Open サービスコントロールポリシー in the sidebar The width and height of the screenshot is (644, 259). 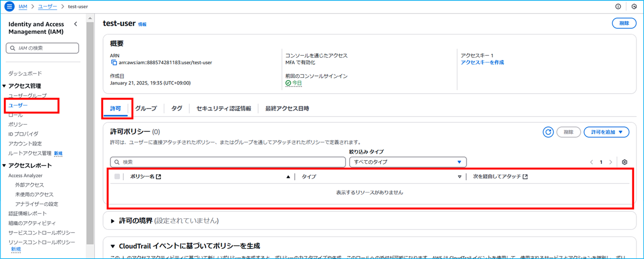click(x=42, y=232)
